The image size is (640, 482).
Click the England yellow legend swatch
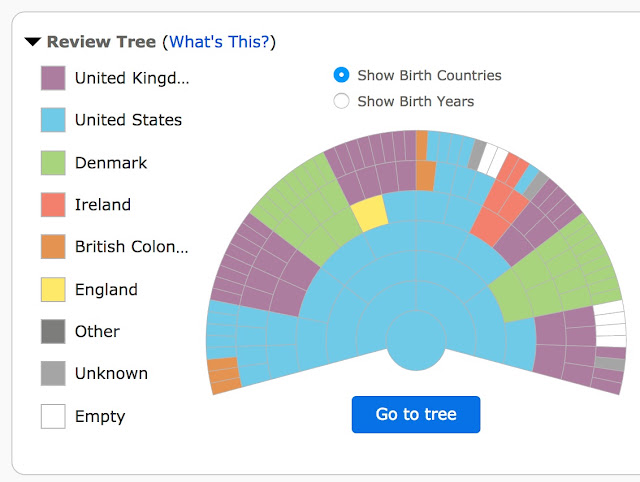(53, 289)
